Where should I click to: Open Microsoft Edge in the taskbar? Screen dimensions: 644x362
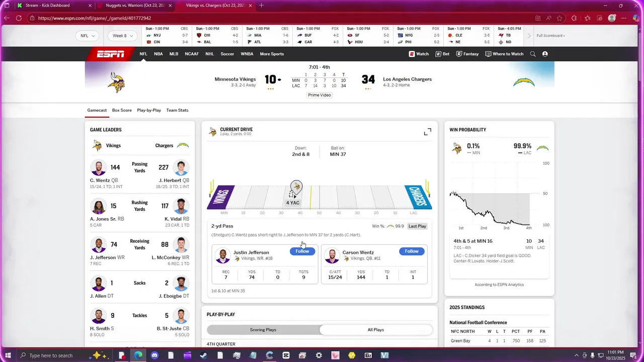pos(138,355)
